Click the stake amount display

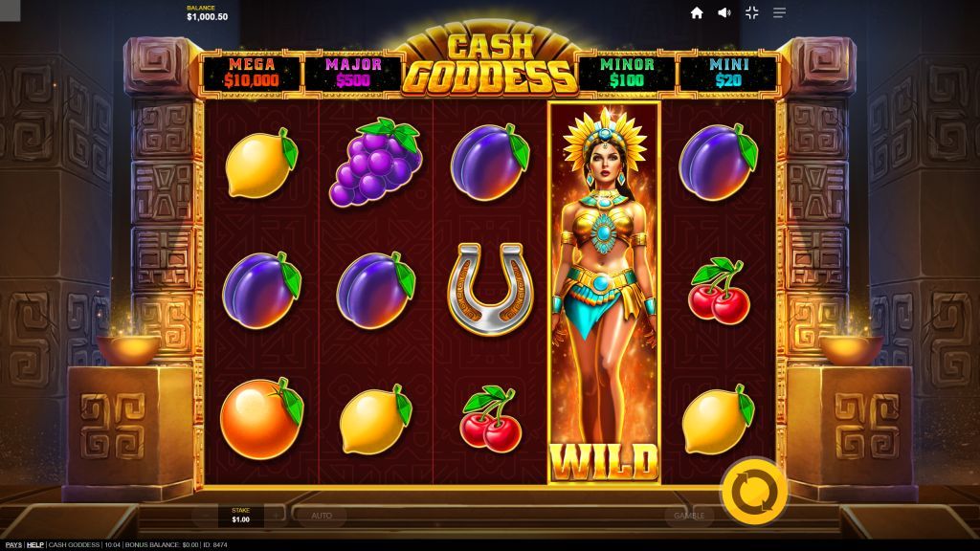click(240, 516)
